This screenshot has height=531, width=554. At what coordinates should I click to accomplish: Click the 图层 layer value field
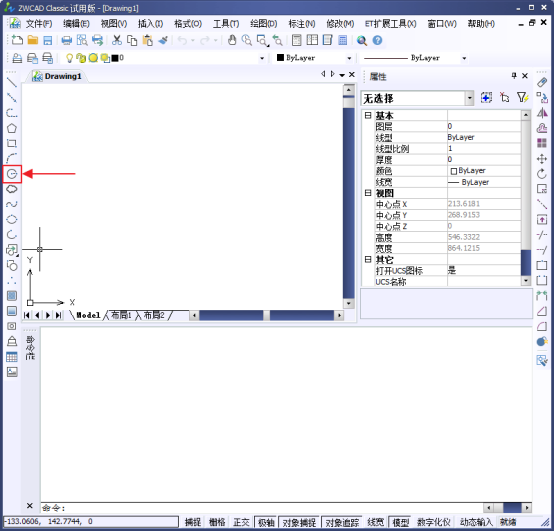point(484,126)
